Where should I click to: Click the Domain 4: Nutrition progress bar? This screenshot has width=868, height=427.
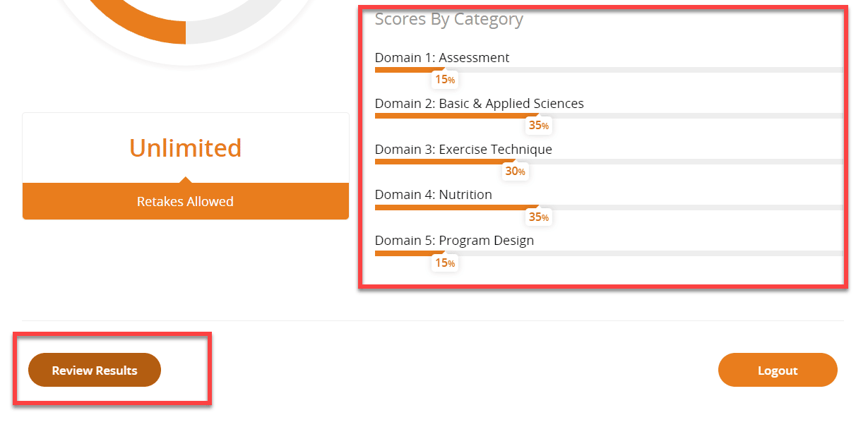607,208
